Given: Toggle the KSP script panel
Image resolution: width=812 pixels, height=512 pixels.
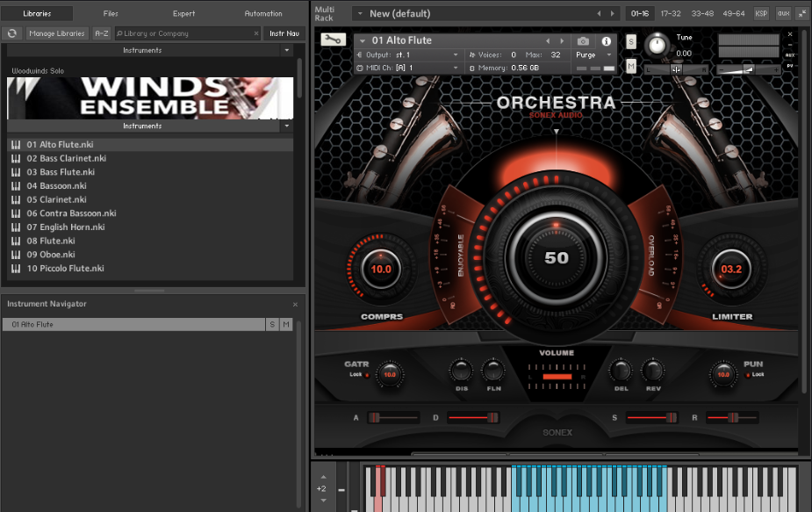Looking at the screenshot, I should coord(761,13).
